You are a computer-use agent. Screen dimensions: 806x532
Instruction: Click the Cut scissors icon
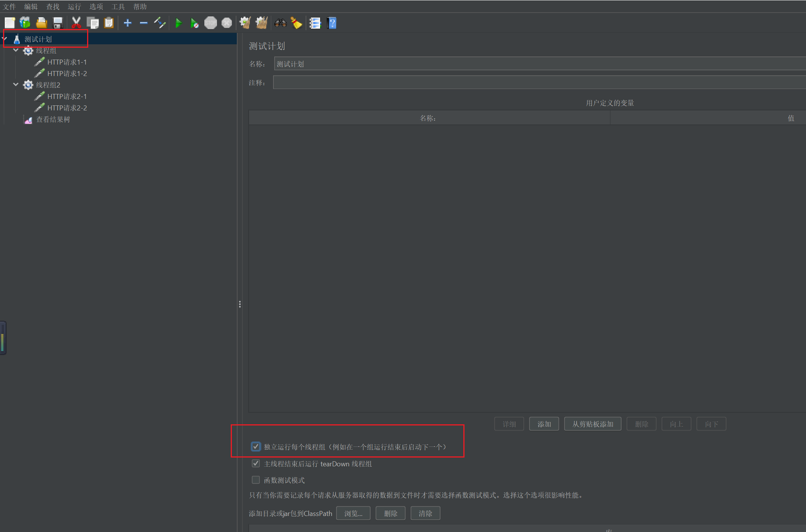pos(76,23)
